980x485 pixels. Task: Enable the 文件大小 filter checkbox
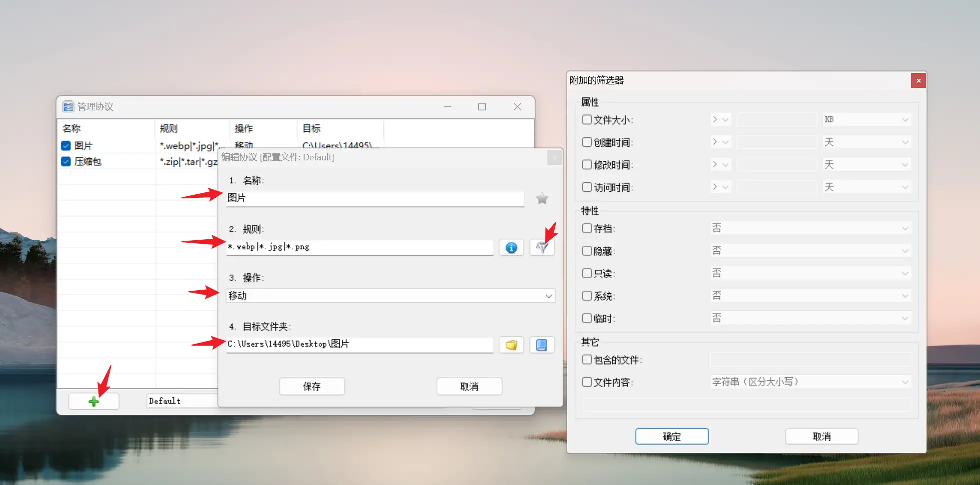point(587,120)
